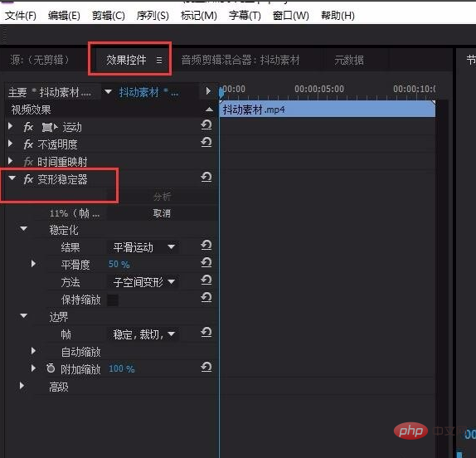Open the 结果 平滑运动 dropdown
Viewport: 476px width, 458px height.
[143, 247]
